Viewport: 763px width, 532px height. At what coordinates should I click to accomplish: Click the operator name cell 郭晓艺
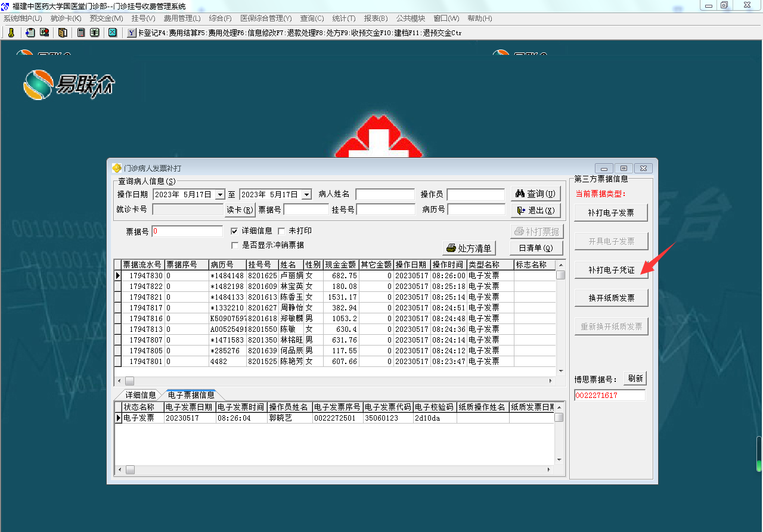click(x=290, y=418)
